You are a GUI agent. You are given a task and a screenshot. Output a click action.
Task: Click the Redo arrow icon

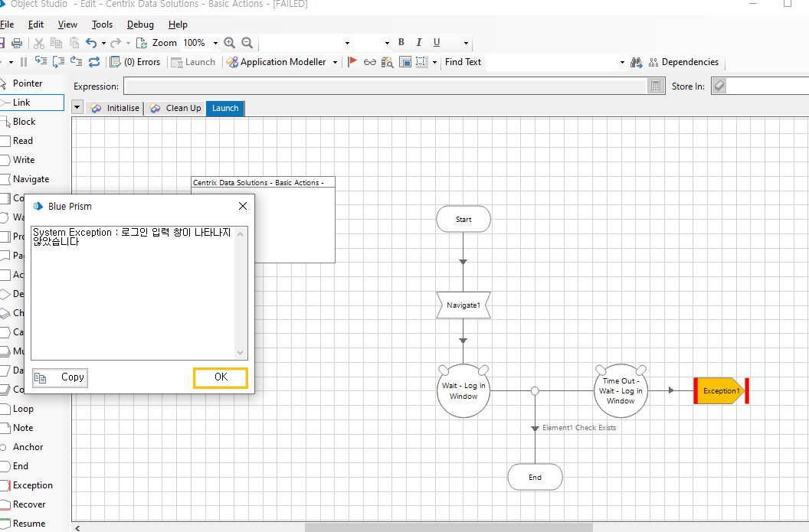116,43
